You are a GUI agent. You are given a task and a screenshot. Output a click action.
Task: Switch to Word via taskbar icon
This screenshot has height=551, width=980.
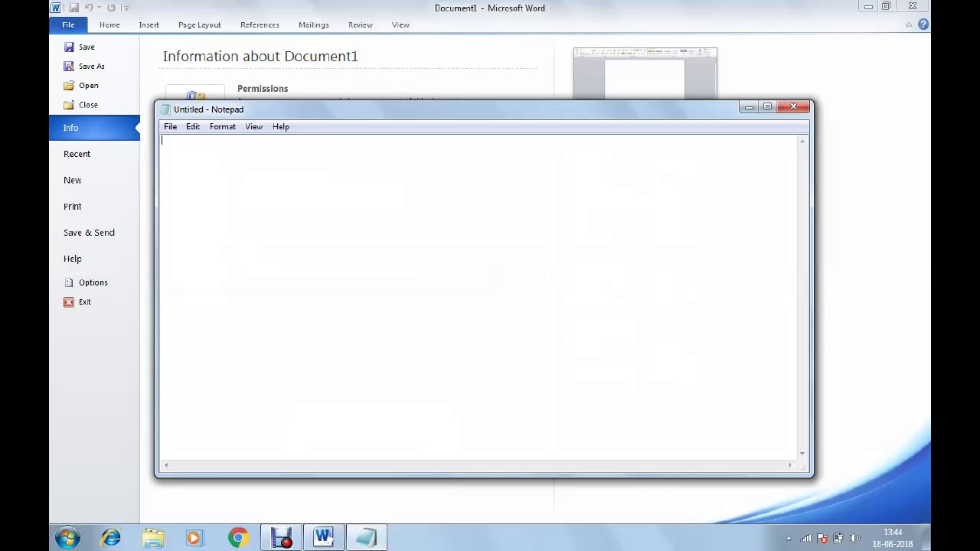[323, 538]
